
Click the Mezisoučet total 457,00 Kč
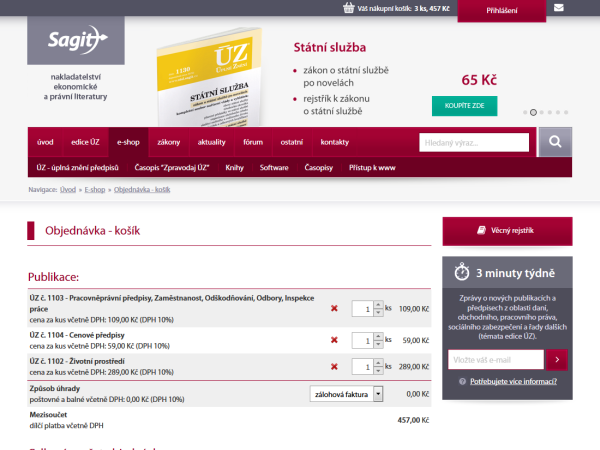point(413,420)
